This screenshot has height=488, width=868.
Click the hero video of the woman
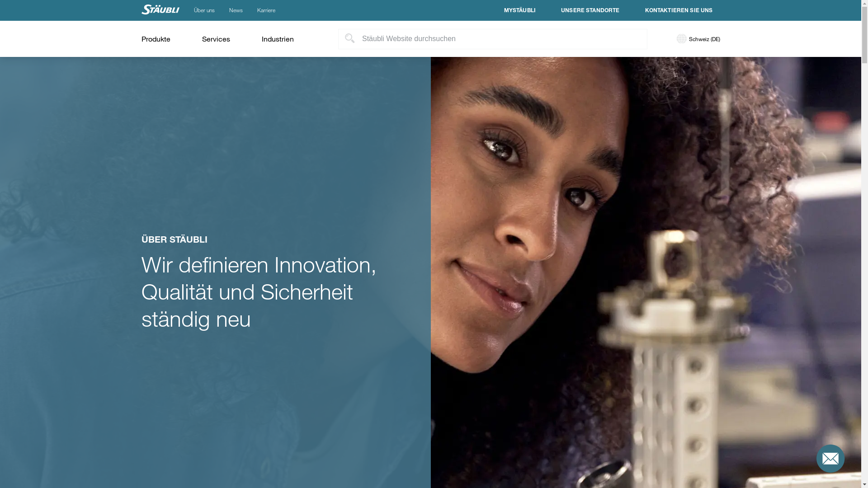pos(646,272)
